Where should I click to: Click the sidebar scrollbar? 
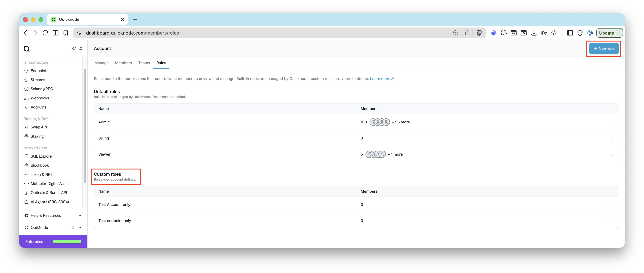(85, 126)
